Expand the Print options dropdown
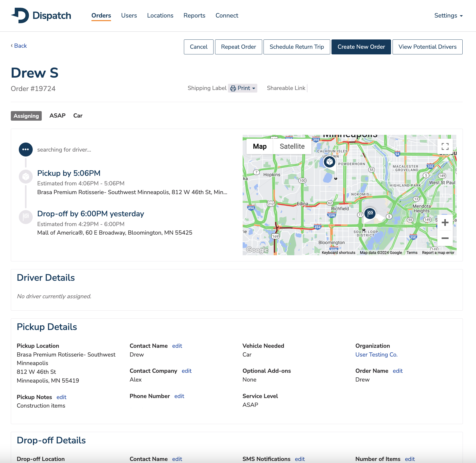Viewport: 476px width, 463px height. [253, 88]
